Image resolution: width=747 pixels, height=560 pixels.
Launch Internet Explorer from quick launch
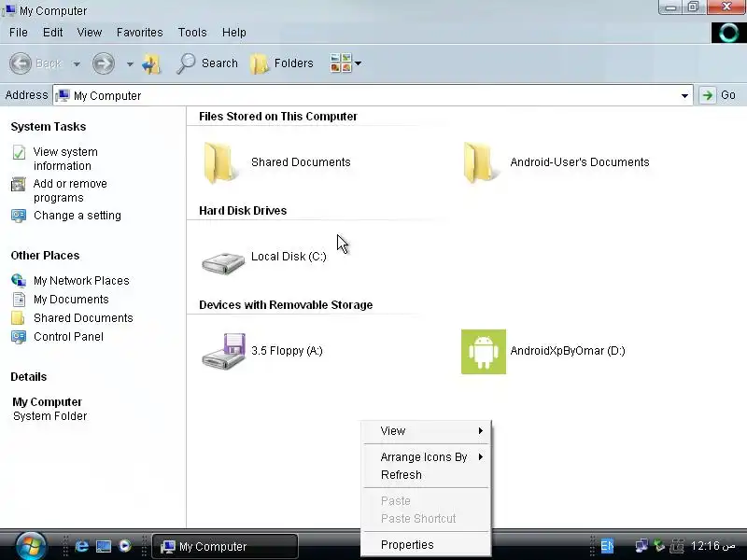coord(82,546)
